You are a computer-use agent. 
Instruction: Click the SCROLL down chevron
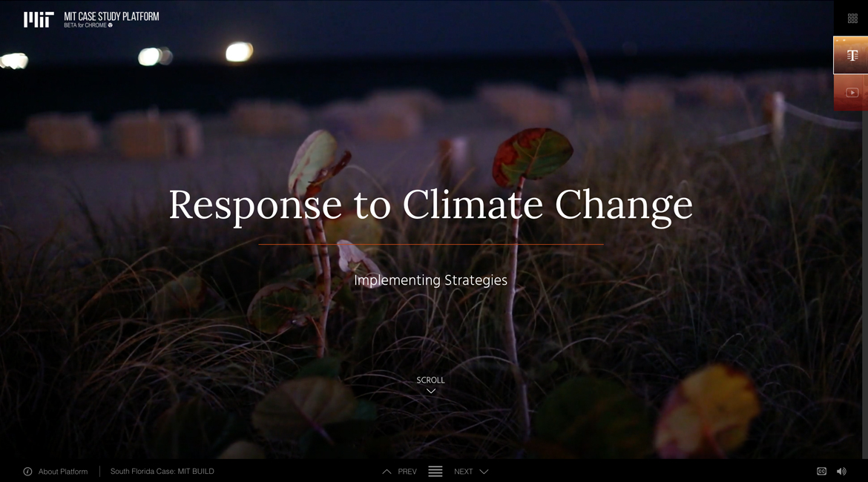coord(431,392)
